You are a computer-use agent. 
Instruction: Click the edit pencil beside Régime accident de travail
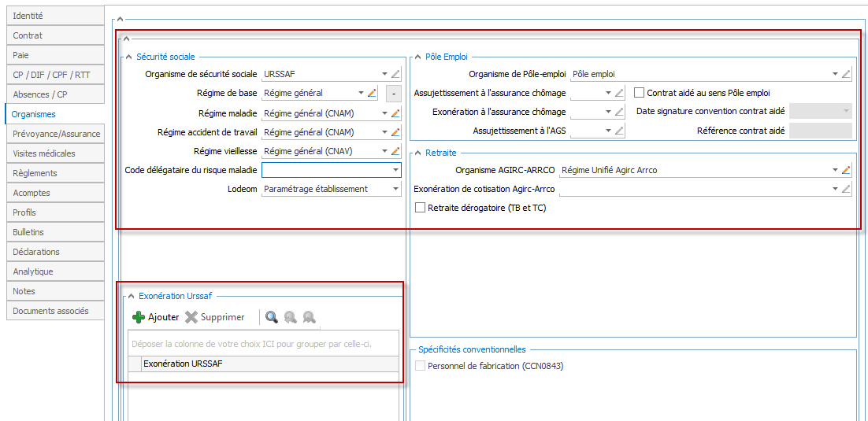395,133
